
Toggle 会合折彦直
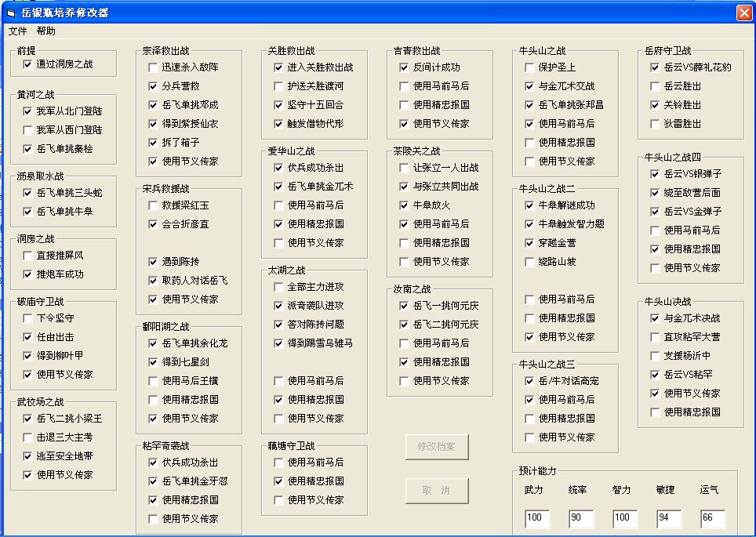(x=153, y=224)
